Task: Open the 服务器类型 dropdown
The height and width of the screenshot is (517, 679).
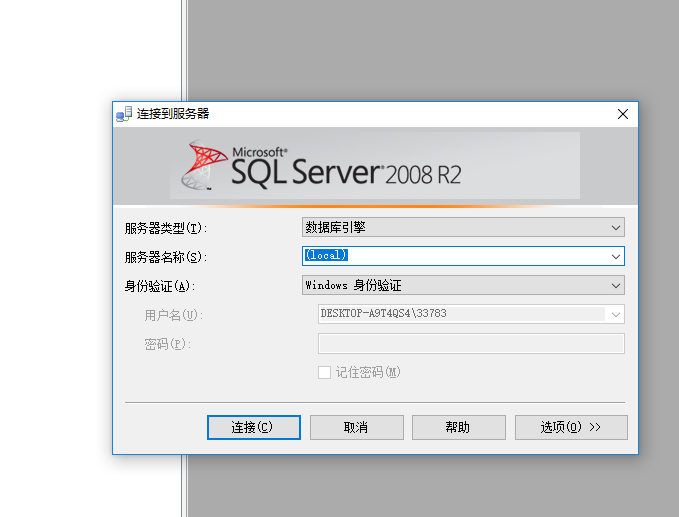Action: [463, 227]
